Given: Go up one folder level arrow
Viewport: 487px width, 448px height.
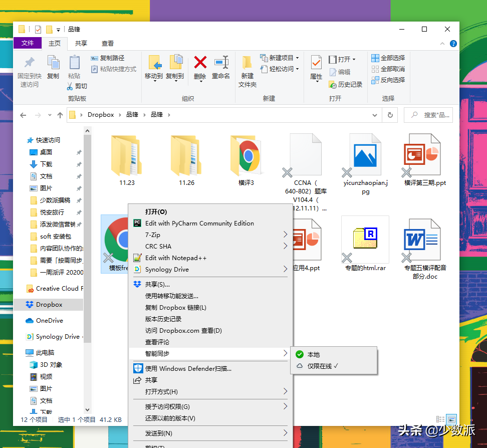Looking at the screenshot, I should [x=60, y=115].
